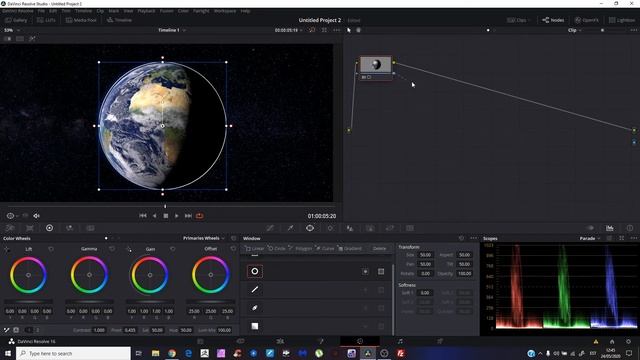Toggle the Timeline panel
The height and width of the screenshot is (360, 640).
(x=119, y=20)
